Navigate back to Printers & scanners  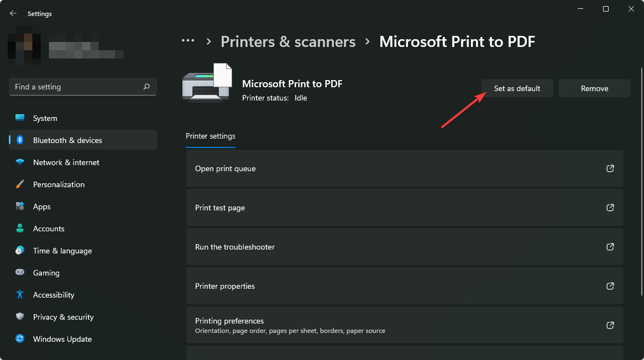pyautogui.click(x=288, y=42)
